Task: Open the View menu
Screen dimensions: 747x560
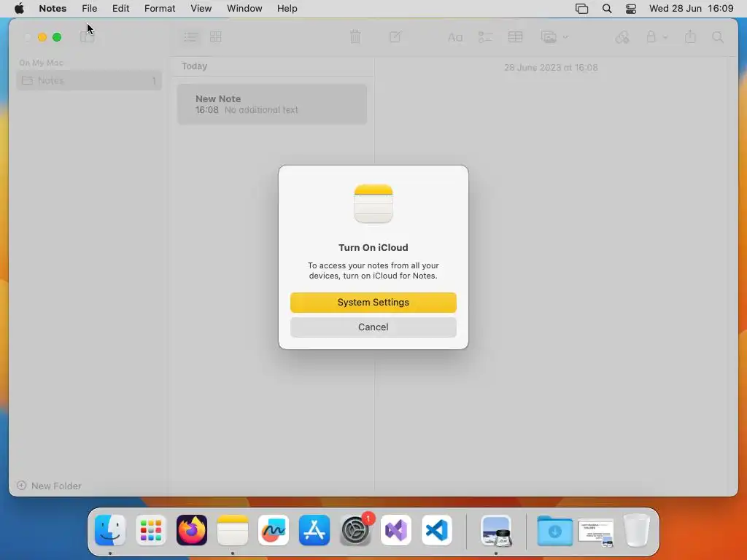Action: click(x=201, y=9)
